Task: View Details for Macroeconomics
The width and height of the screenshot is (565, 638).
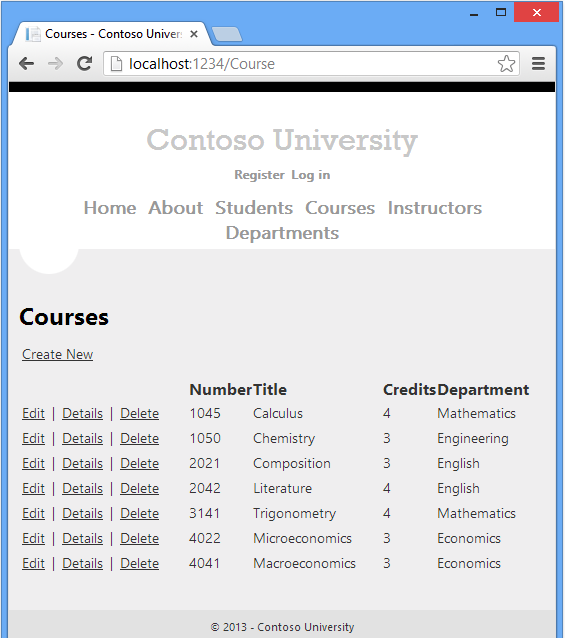Action: point(83,564)
